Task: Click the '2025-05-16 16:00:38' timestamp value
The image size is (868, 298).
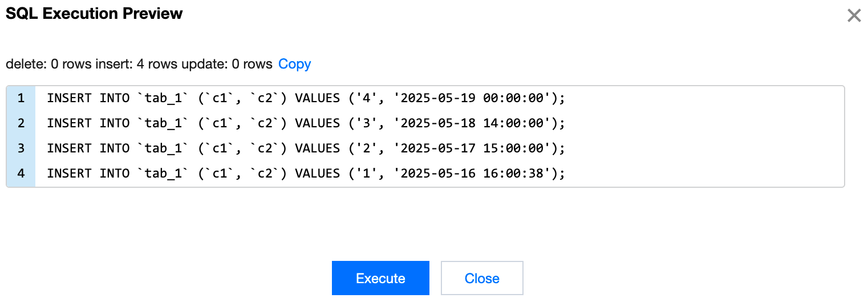Action: click(474, 173)
